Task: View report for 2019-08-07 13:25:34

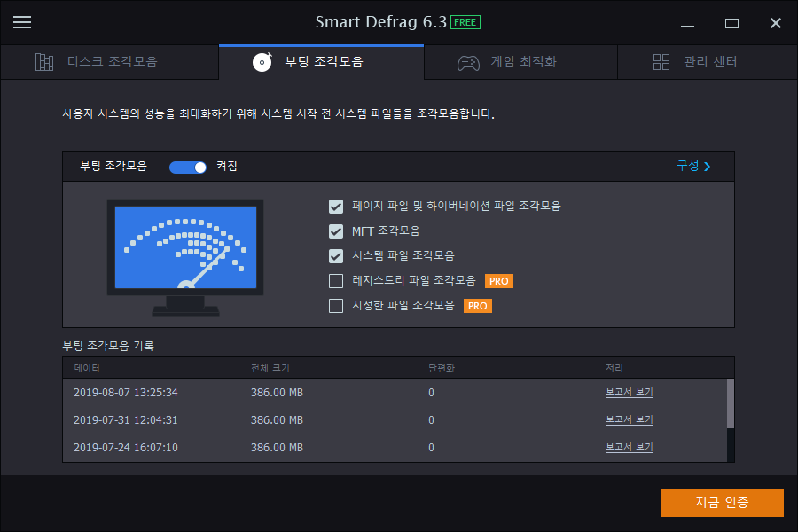Action: pyautogui.click(x=629, y=392)
